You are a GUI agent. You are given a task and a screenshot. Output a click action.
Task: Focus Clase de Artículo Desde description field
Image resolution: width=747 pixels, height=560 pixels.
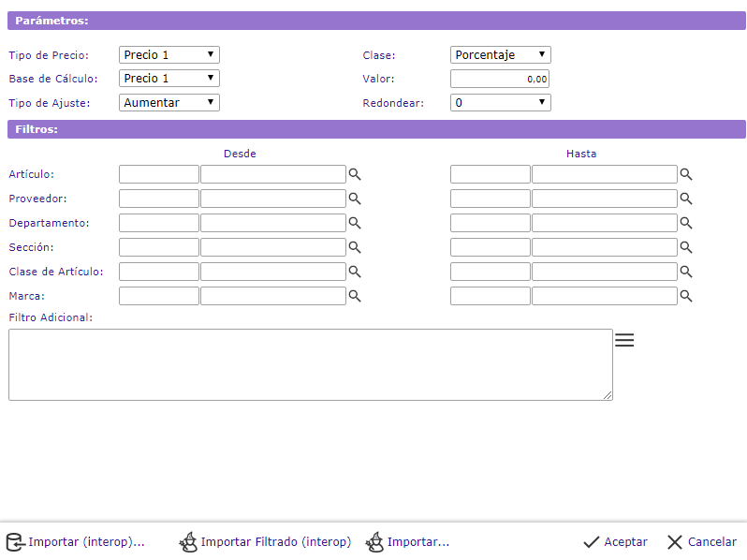pyautogui.click(x=273, y=272)
